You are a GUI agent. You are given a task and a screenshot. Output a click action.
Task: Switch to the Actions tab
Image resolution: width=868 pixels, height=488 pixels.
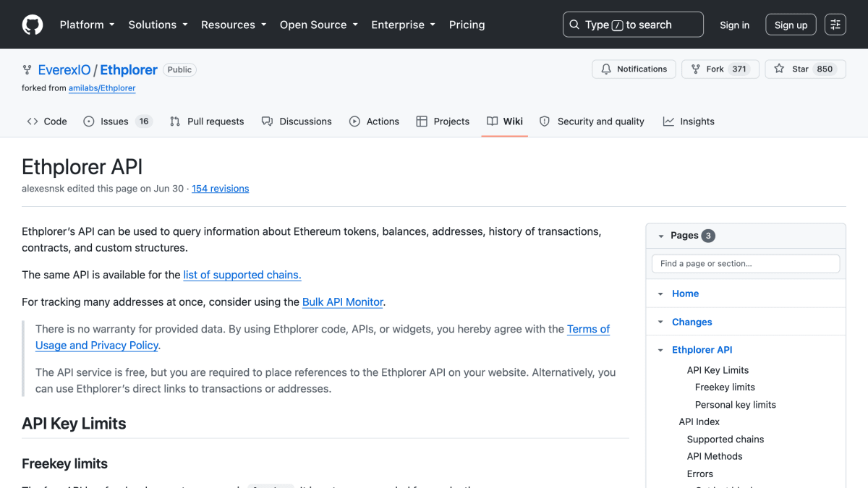(374, 121)
